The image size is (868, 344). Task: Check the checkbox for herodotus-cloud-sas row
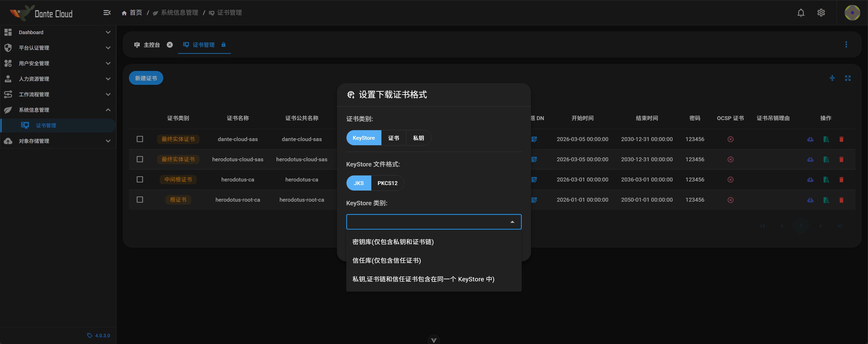coord(140,159)
